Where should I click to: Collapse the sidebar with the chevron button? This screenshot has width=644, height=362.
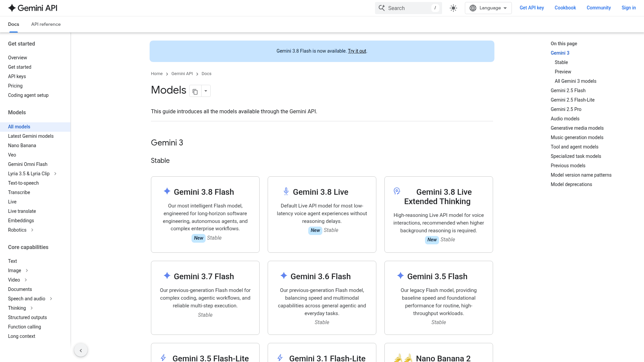pos(81,350)
